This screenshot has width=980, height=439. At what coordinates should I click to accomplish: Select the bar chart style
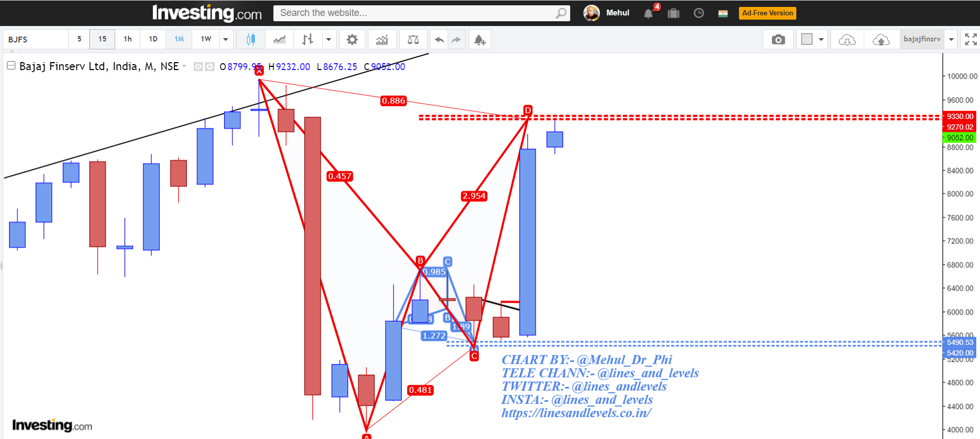308,39
